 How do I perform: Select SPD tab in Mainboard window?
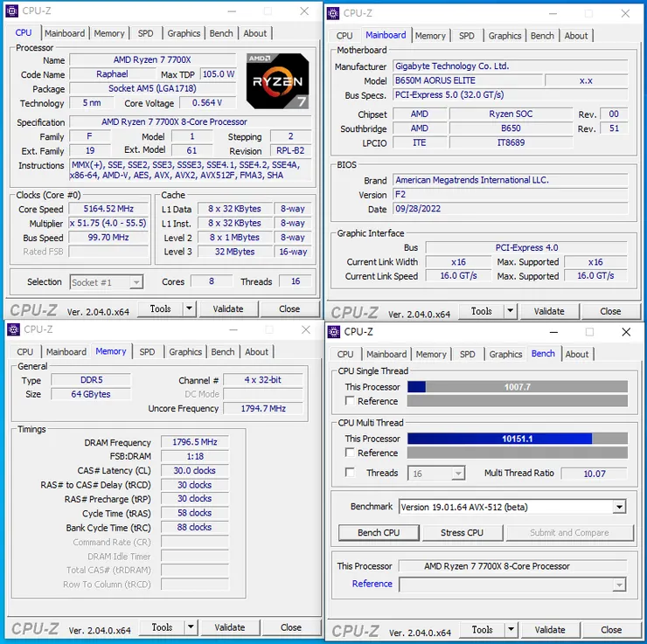[467, 36]
